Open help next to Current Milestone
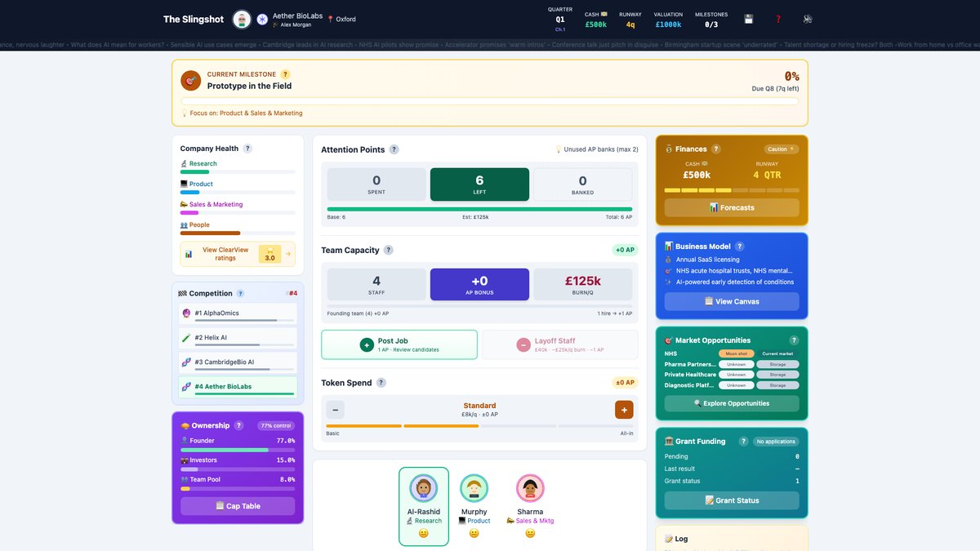The width and height of the screenshot is (980, 551). (x=285, y=74)
